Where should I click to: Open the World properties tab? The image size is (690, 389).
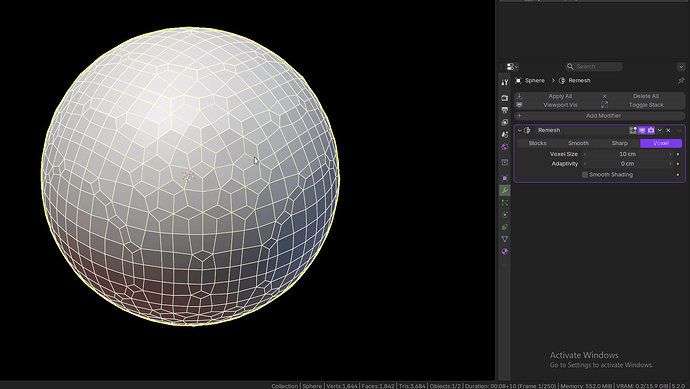505,147
